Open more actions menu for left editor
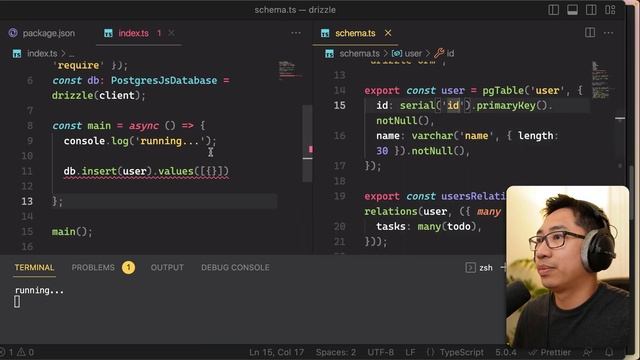This screenshot has width=640, height=360. (296, 33)
